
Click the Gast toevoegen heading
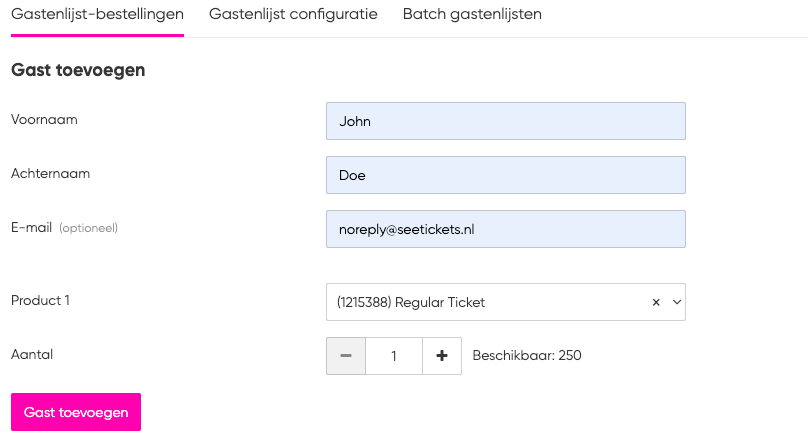(78, 70)
